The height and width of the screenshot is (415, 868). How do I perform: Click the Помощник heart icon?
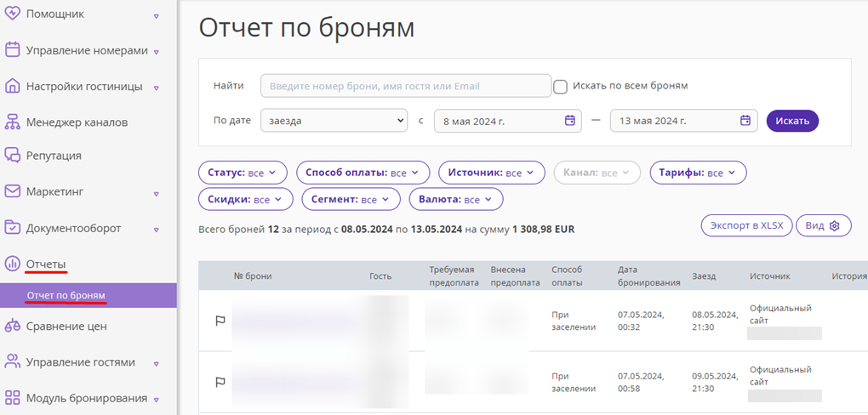[12, 14]
